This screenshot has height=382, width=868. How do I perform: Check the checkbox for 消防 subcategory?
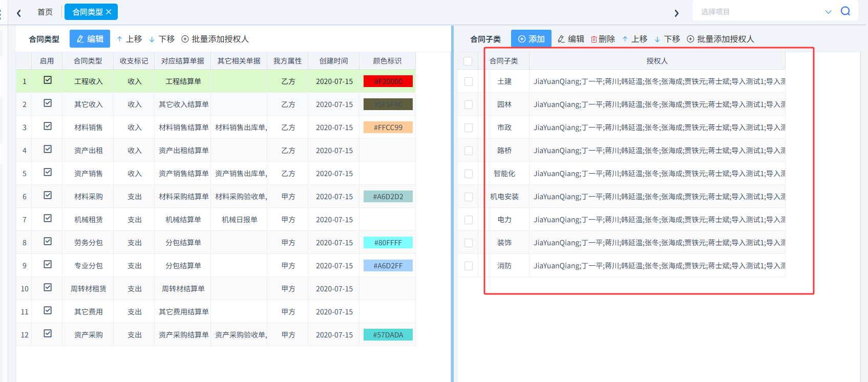pos(468,266)
